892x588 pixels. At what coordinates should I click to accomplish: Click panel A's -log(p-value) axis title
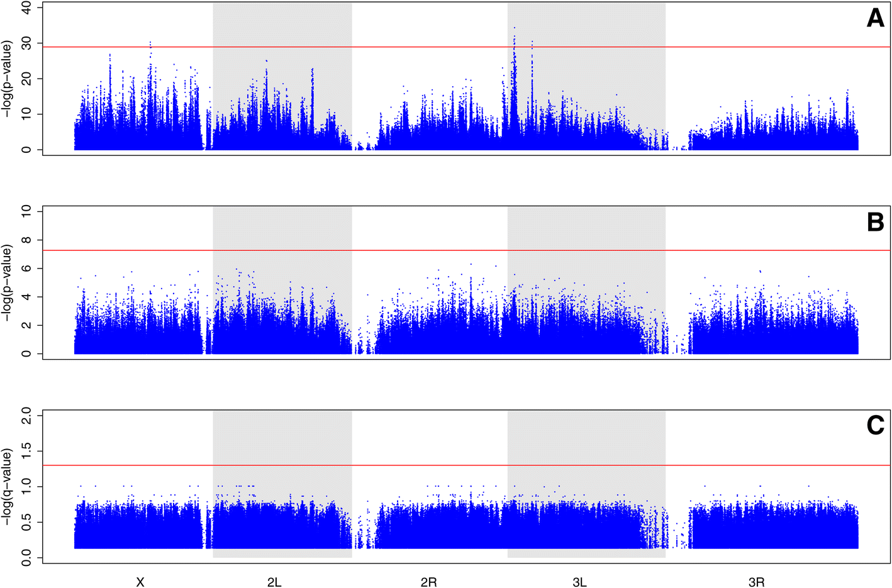7,79
